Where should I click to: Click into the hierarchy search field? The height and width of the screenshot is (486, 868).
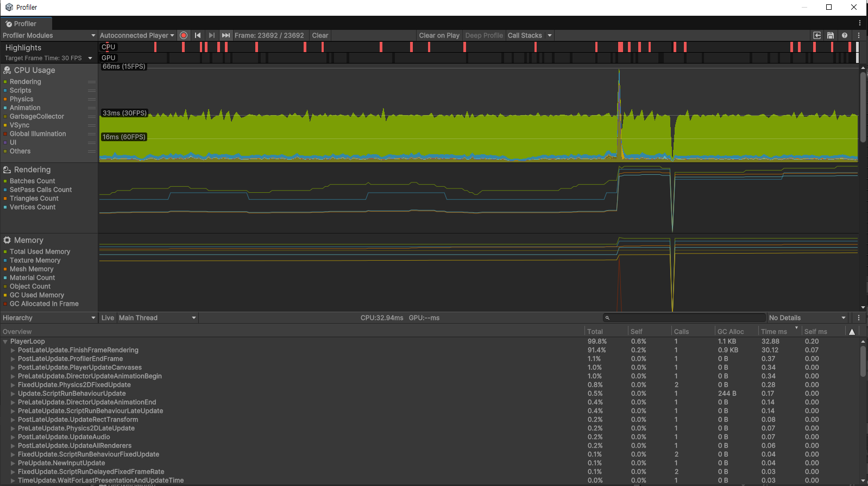pyautogui.click(x=684, y=318)
